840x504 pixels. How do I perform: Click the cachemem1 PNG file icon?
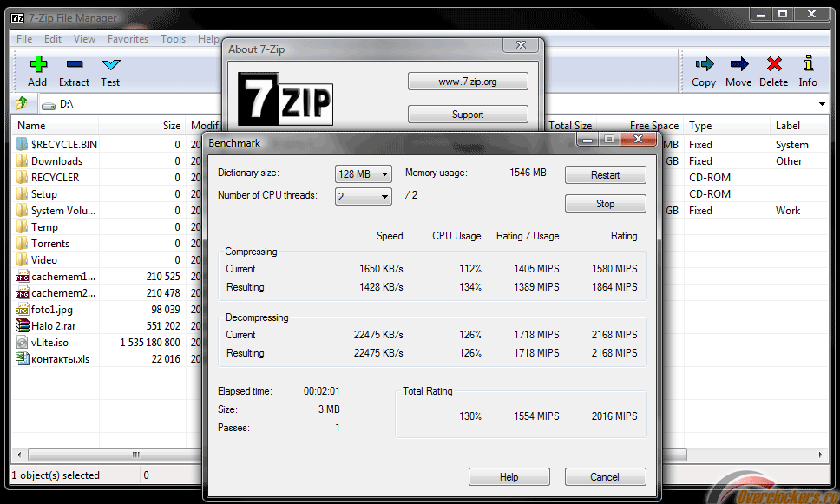tap(22, 277)
